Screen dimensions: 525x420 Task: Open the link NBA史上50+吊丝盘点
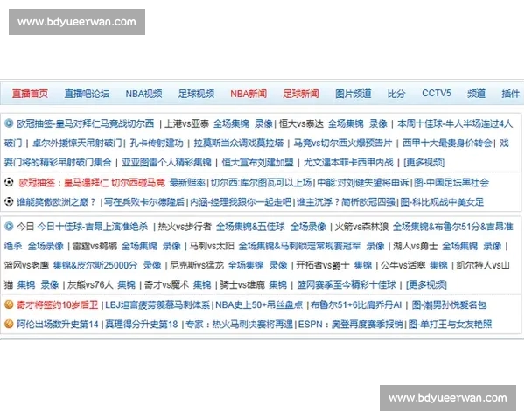click(x=259, y=305)
